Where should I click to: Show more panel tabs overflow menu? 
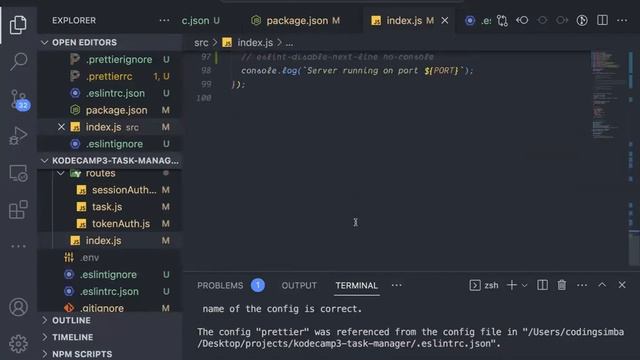397,285
